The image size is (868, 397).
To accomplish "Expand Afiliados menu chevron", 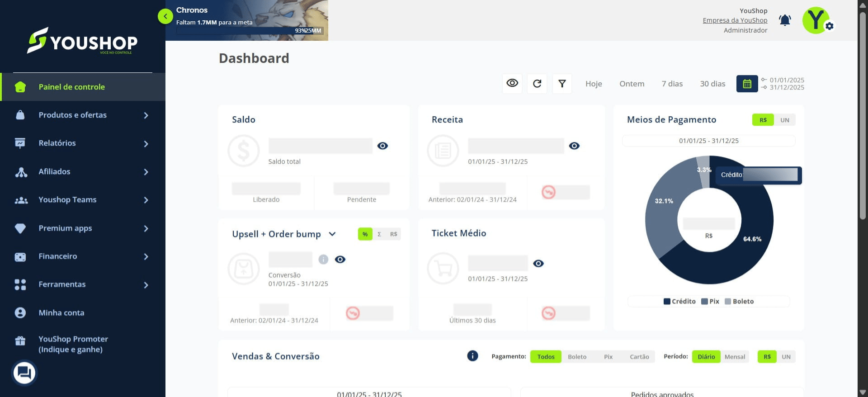I will point(146,172).
